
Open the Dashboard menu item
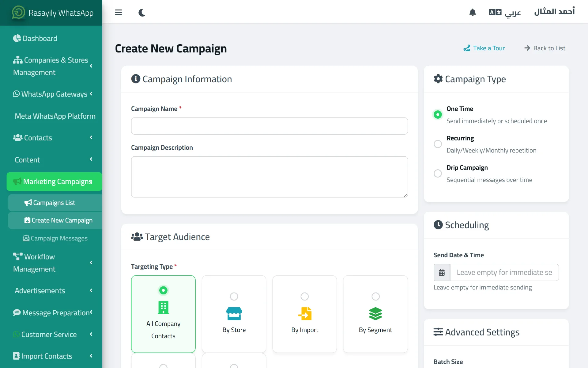pyautogui.click(x=54, y=38)
